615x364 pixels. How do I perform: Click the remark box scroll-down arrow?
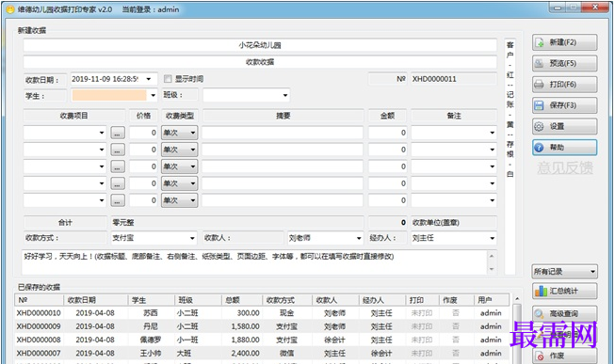pyautogui.click(x=492, y=269)
